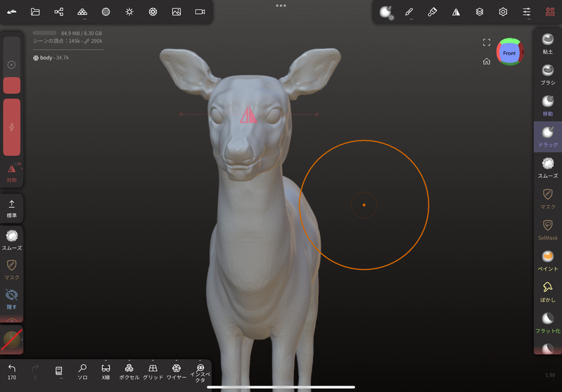Open the Post-process aperture menu
This screenshot has height=392, width=562.
click(153, 12)
